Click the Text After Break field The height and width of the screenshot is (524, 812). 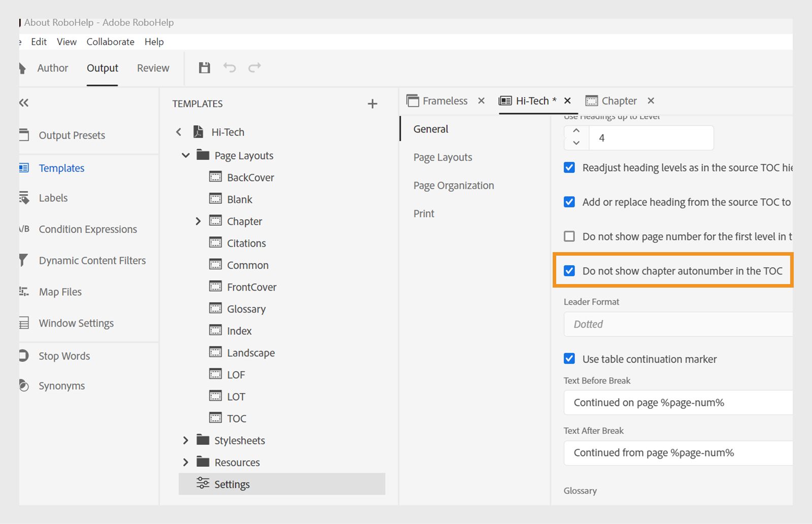[x=678, y=453]
